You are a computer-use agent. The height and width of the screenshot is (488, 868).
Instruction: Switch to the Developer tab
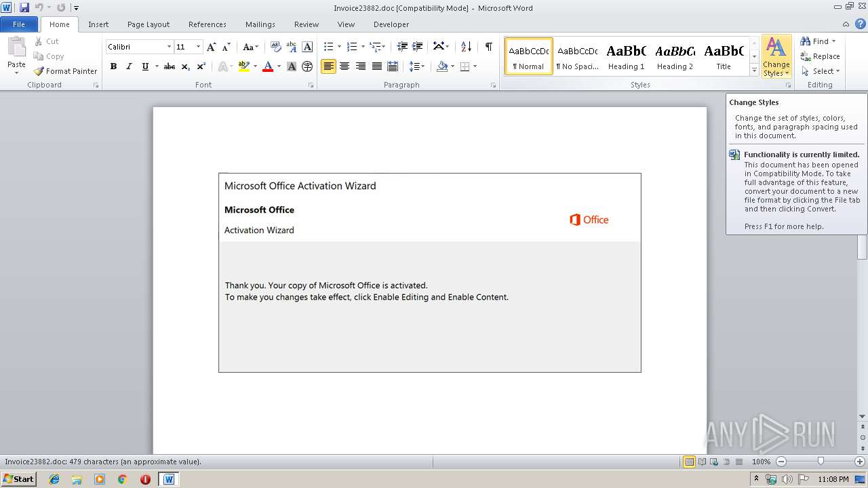click(391, 24)
